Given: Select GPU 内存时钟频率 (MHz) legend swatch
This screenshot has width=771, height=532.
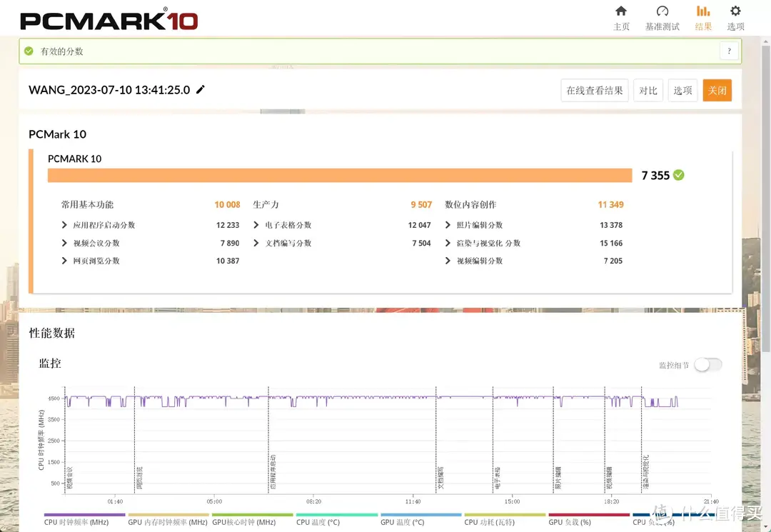Looking at the screenshot, I should point(168,515).
